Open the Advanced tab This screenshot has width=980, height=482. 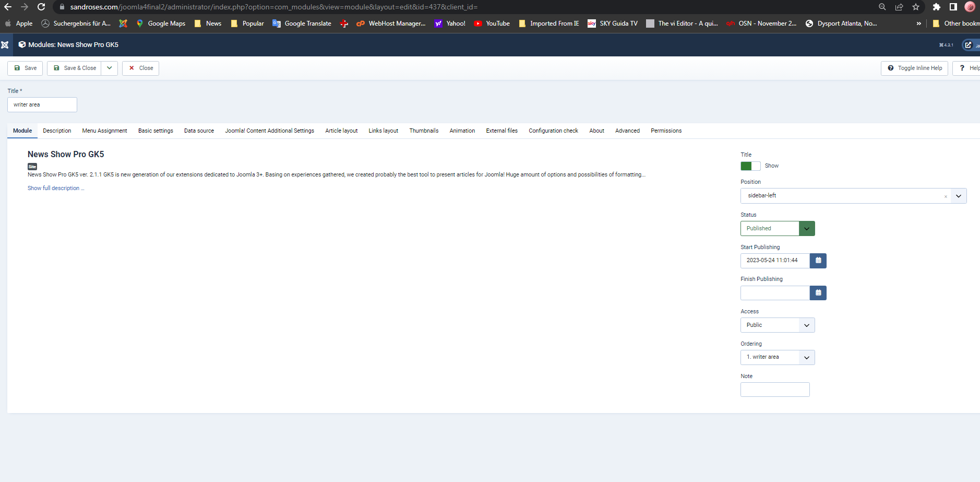(x=627, y=131)
